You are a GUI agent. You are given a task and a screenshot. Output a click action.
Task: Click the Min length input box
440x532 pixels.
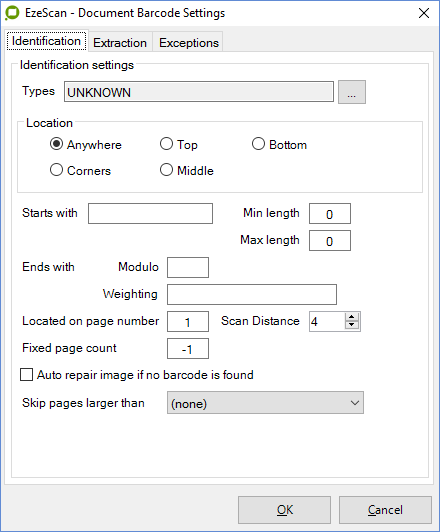pos(330,213)
